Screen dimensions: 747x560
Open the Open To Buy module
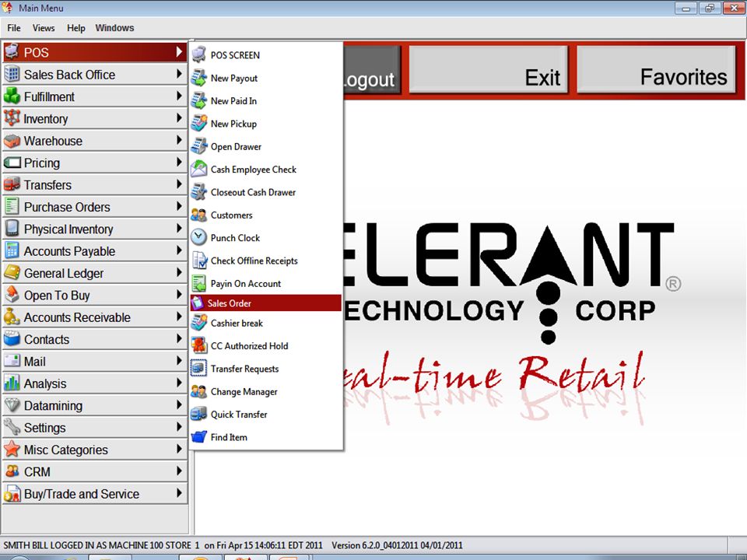[94, 295]
